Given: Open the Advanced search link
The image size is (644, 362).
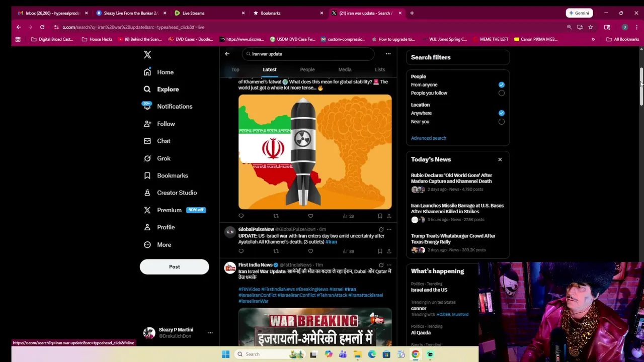Looking at the screenshot, I should (428, 138).
